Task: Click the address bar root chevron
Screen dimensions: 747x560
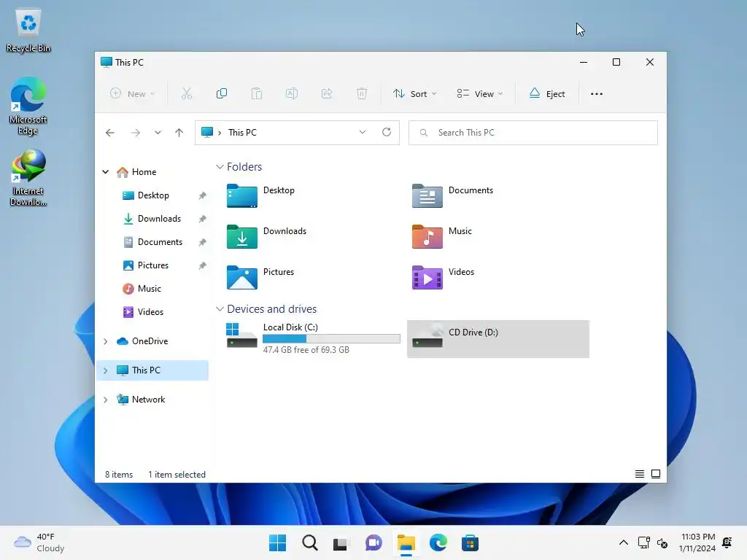Action: click(220, 133)
